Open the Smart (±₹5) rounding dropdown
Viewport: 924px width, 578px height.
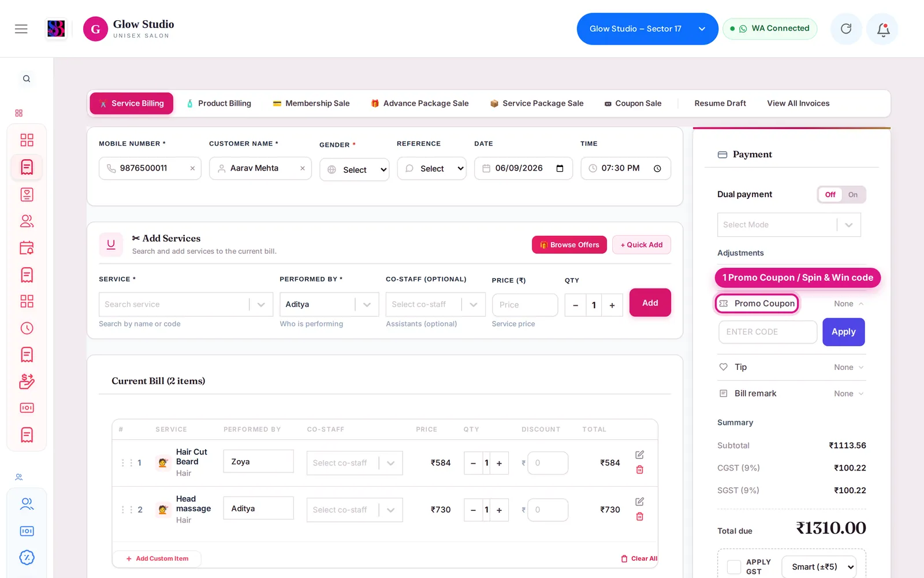(x=819, y=567)
